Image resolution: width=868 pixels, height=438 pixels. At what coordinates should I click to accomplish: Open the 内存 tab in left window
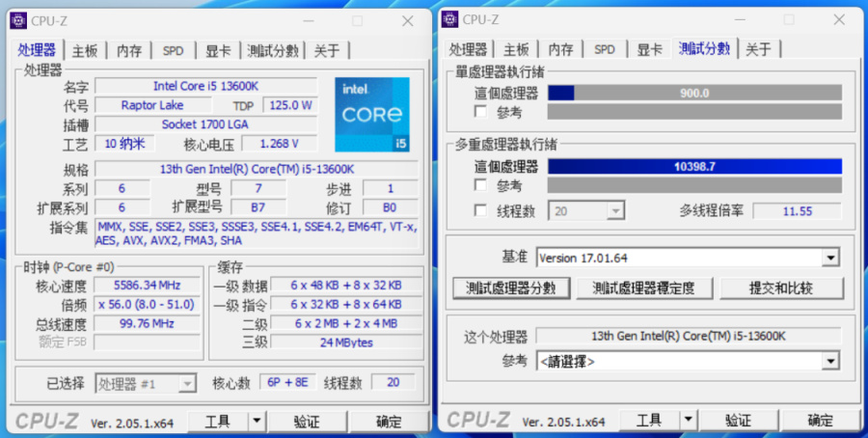pos(129,51)
